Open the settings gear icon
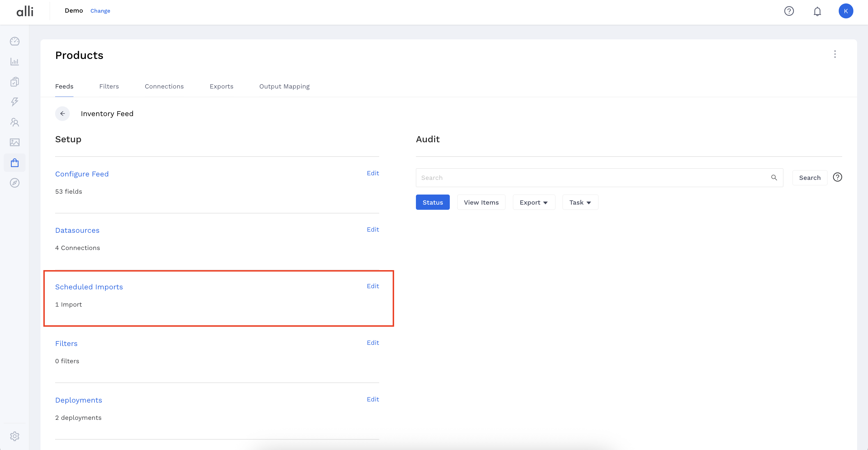The height and width of the screenshot is (450, 868). point(14,436)
